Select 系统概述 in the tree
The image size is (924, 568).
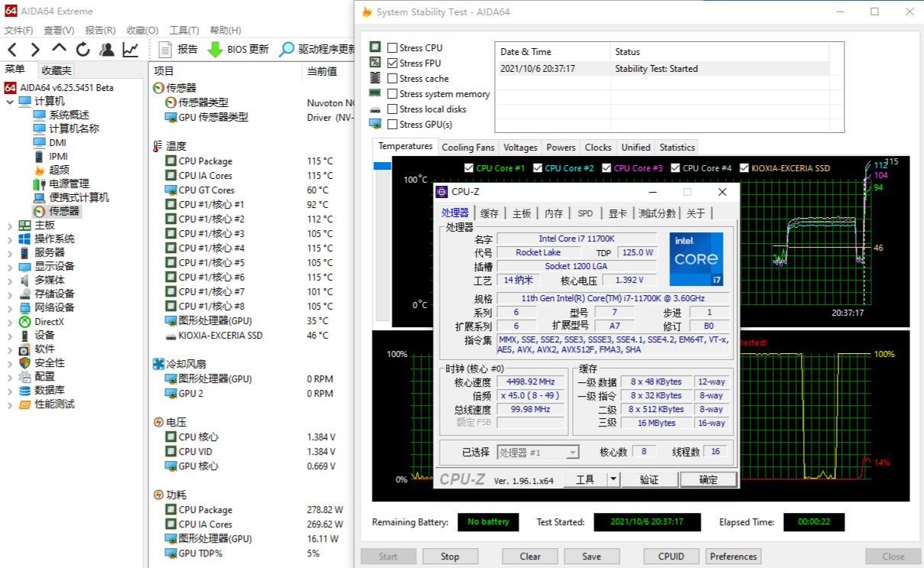point(69,115)
